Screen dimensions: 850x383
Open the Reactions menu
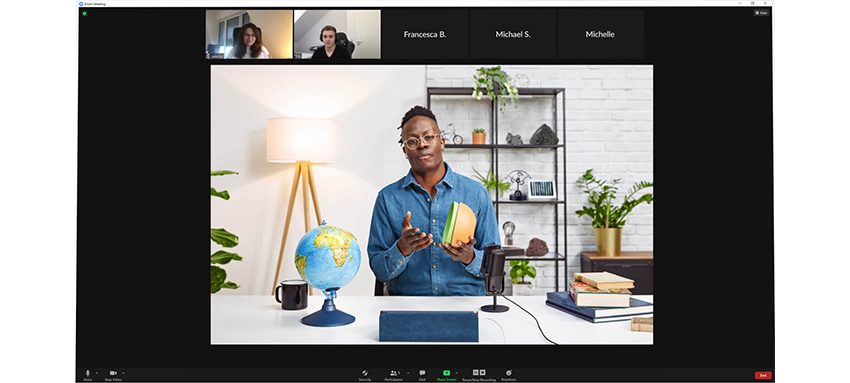point(509,375)
